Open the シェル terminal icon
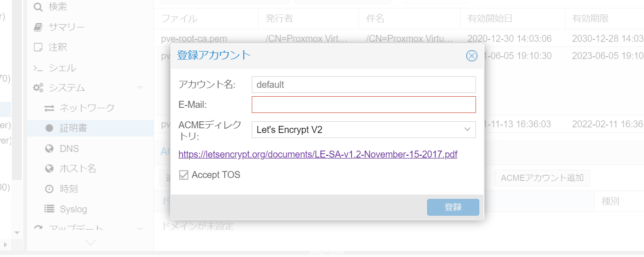 point(38,68)
